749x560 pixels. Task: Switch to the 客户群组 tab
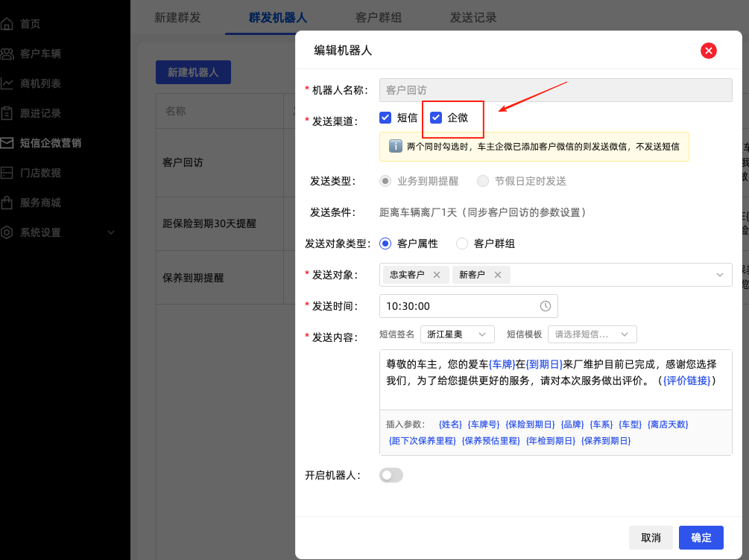click(379, 18)
